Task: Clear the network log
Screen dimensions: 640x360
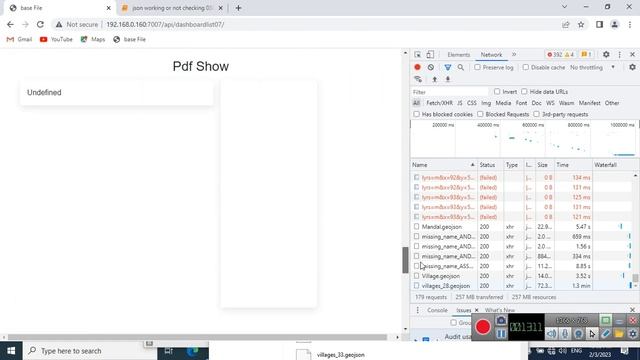Action: pyautogui.click(x=431, y=67)
